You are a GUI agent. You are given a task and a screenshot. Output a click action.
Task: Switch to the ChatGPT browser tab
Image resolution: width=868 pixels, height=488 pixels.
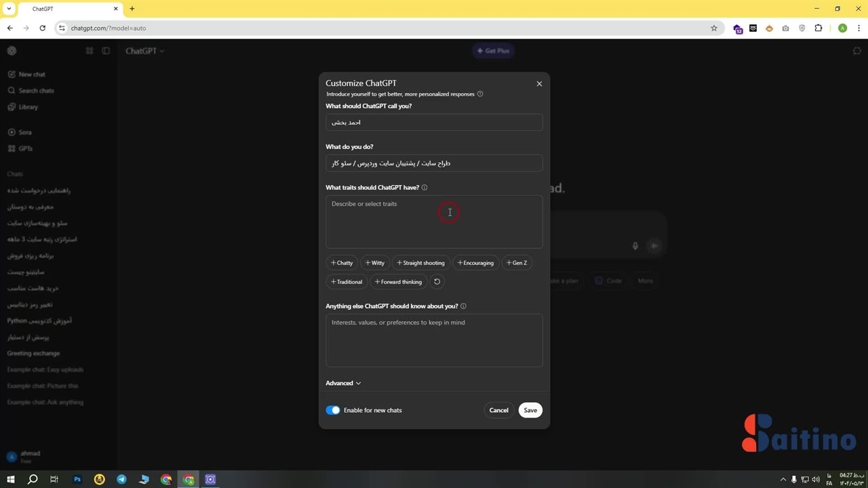68,9
